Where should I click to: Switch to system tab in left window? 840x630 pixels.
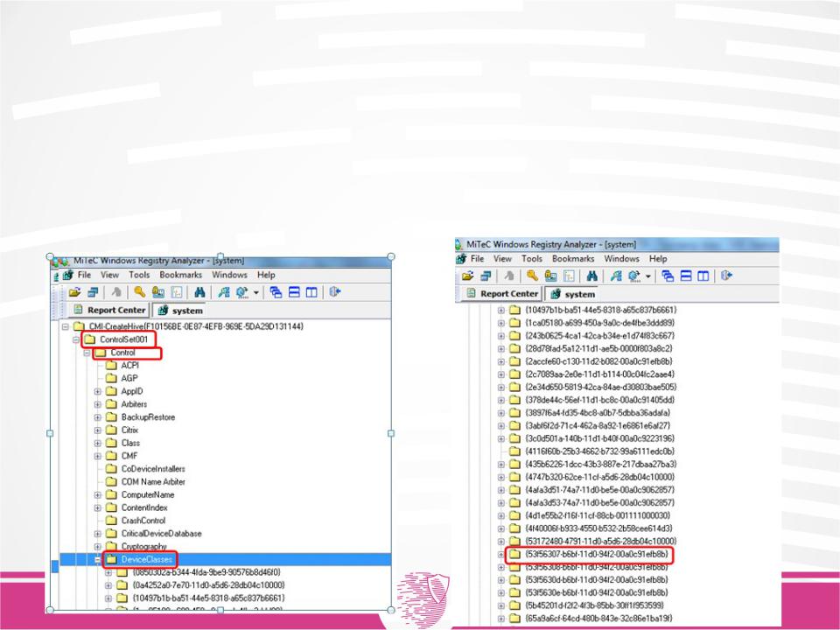point(180,311)
